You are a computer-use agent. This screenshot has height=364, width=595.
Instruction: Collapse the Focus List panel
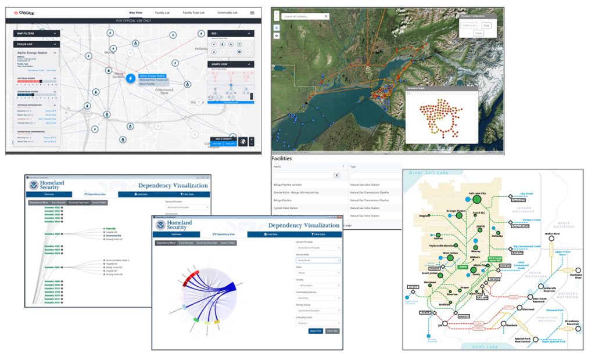click(55, 44)
